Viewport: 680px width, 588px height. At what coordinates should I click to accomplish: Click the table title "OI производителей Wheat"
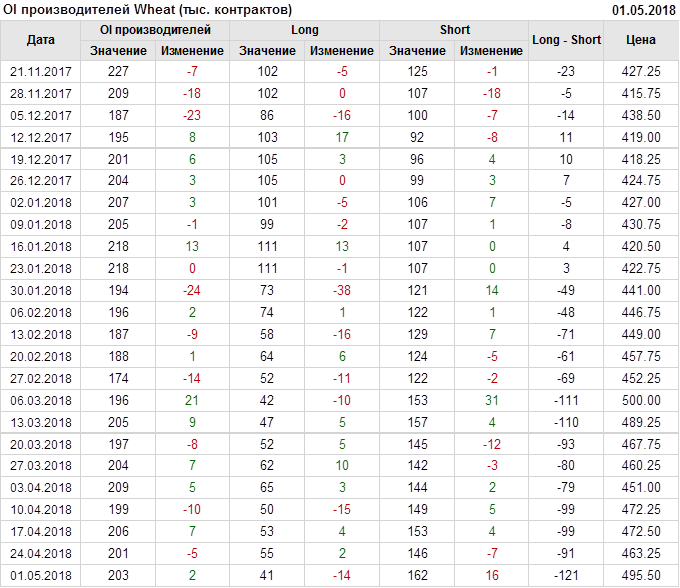tap(148, 9)
